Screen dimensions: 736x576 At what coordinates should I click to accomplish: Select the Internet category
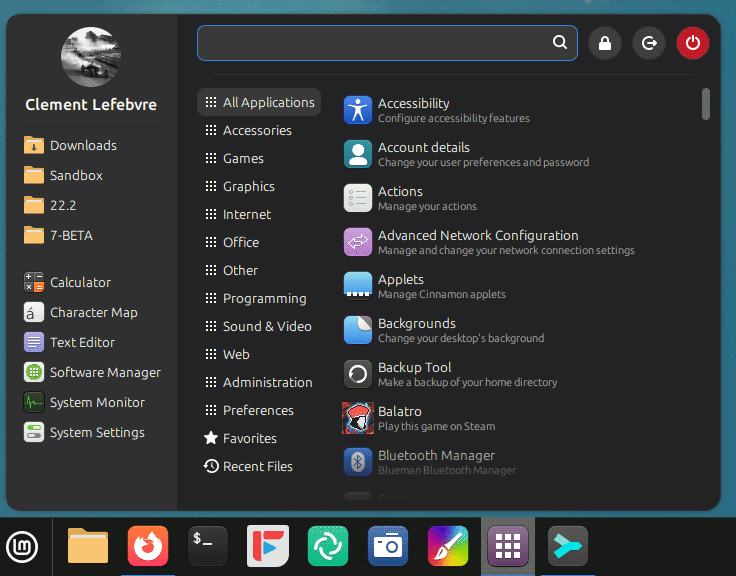259,215
